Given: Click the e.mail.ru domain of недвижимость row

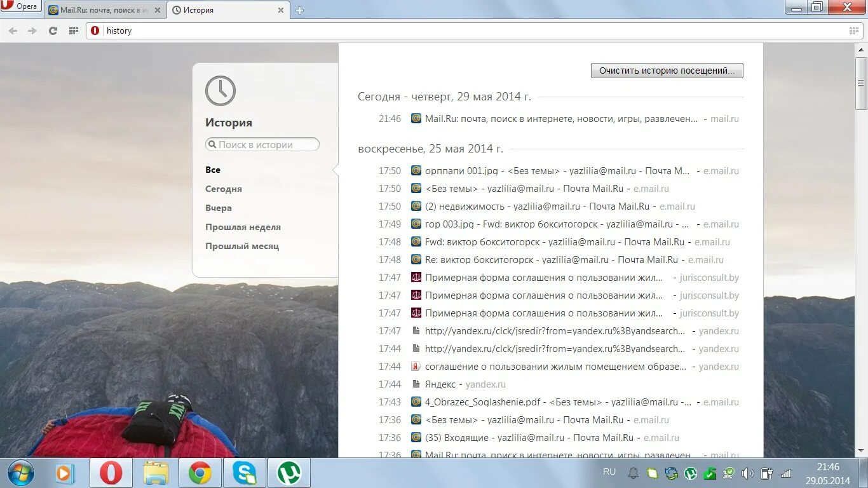Looking at the screenshot, I should click(677, 207).
